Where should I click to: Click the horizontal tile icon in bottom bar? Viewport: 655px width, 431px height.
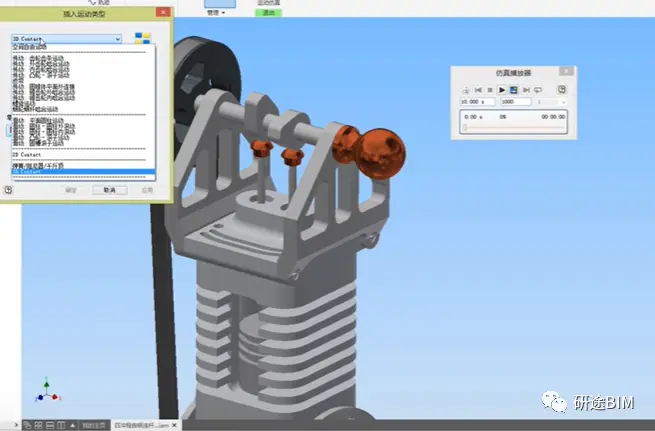click(x=50, y=425)
